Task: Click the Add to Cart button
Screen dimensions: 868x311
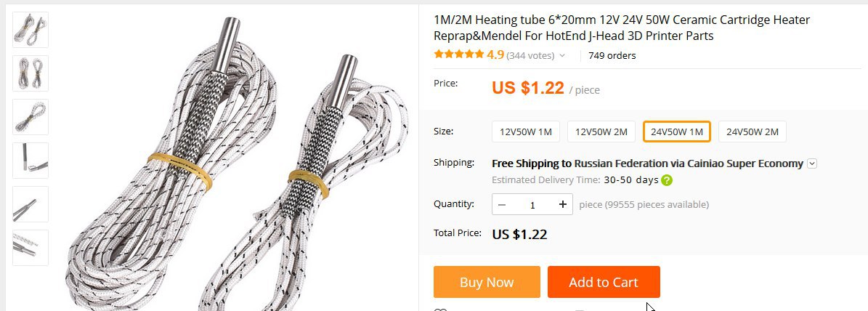Action: click(604, 282)
